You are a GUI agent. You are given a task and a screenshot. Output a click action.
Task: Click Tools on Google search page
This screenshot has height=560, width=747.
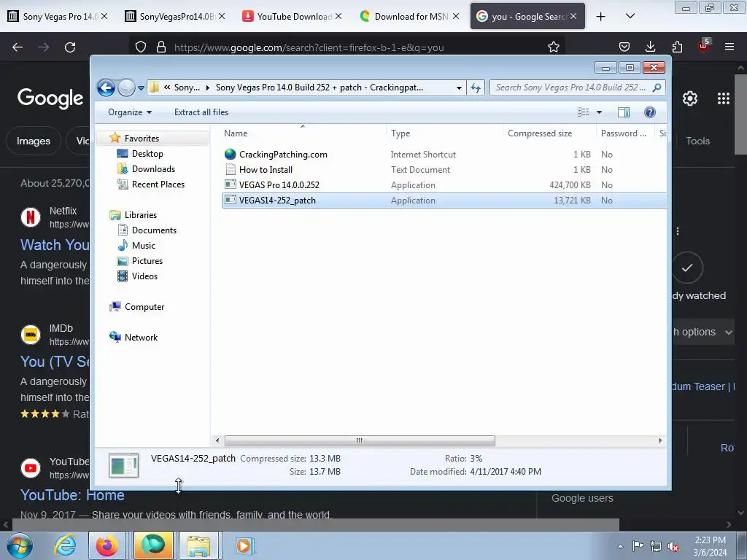click(697, 141)
